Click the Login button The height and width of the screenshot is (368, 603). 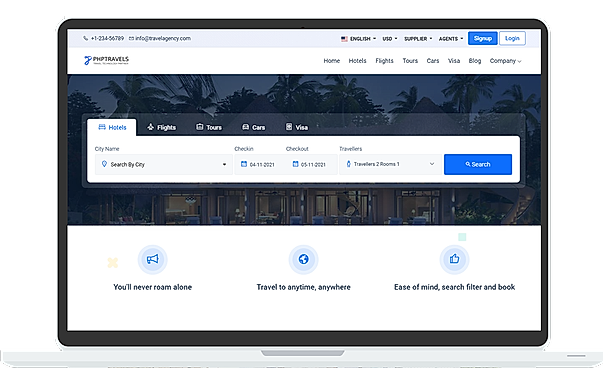tap(512, 38)
